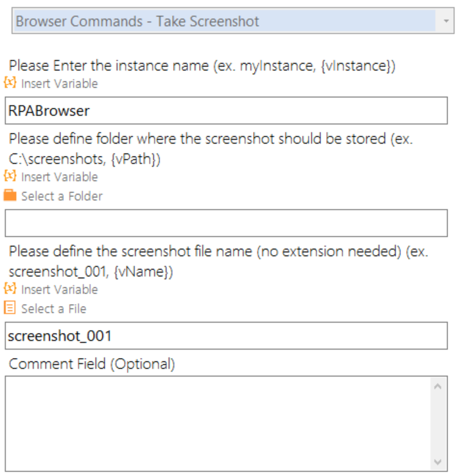Open the Select a Folder link
The height and width of the screenshot is (476, 461).
(62, 196)
